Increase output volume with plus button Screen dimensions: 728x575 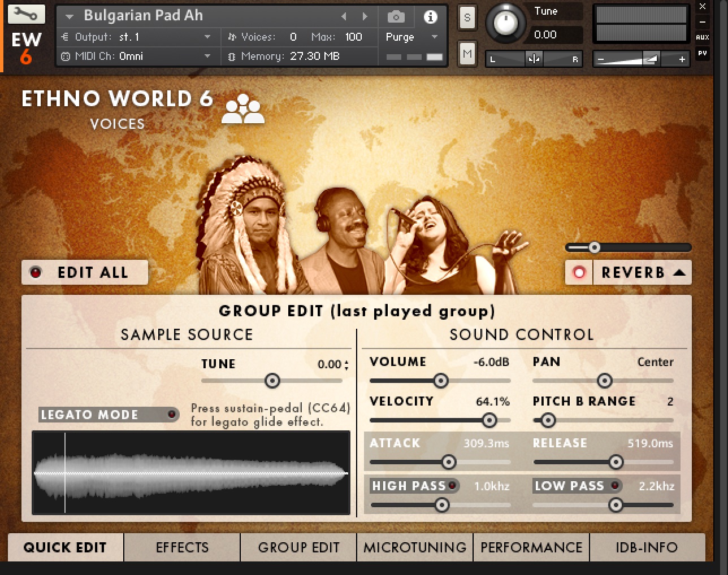point(682,59)
